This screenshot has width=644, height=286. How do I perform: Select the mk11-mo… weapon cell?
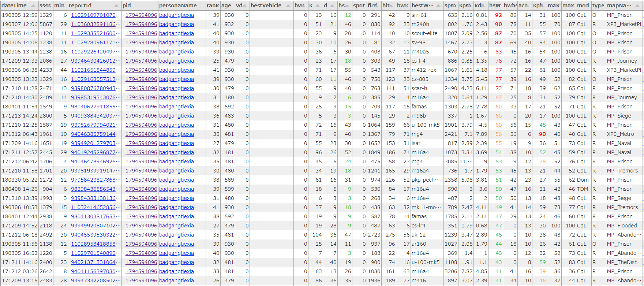point(427,207)
